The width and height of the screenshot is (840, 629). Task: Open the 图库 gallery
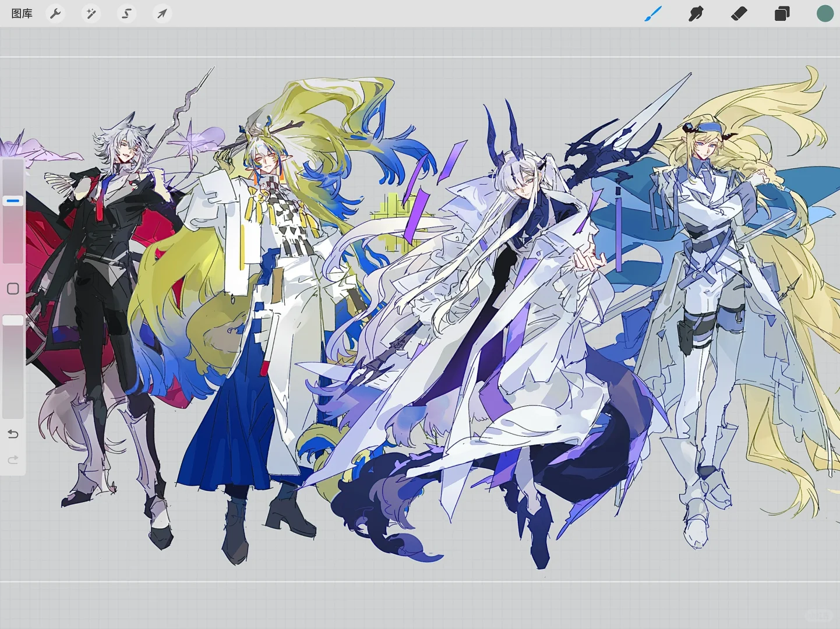(x=22, y=13)
